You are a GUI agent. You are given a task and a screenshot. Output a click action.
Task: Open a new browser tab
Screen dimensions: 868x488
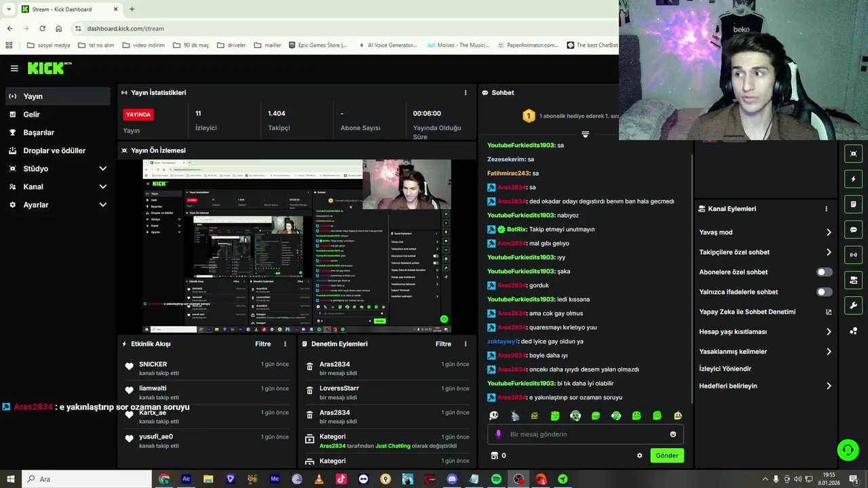click(x=132, y=9)
